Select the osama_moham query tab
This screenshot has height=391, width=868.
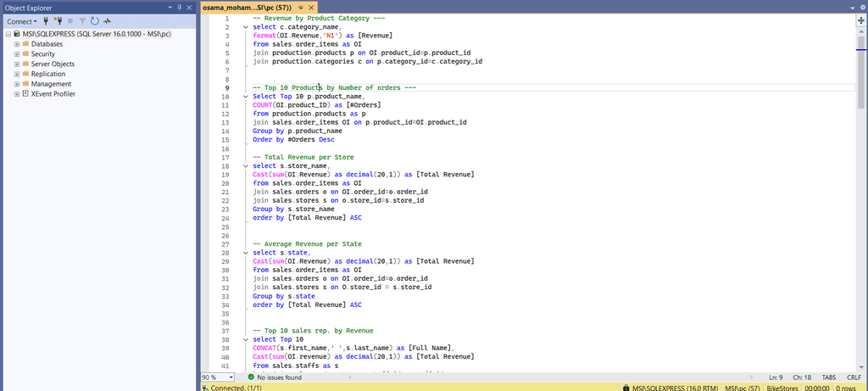pyautogui.click(x=247, y=7)
